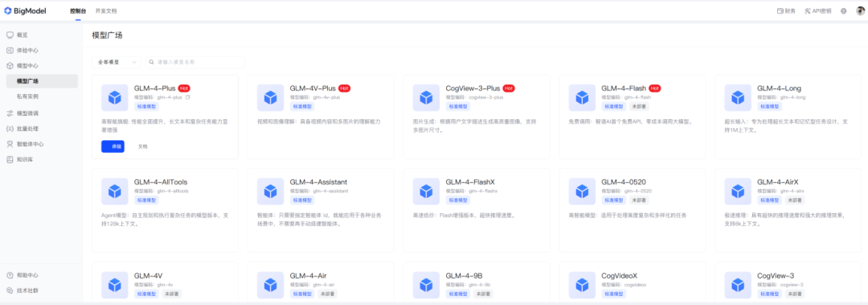Click the GLM-4-9B cube icon
Image resolution: width=868 pixels, height=305 pixels.
pyautogui.click(x=426, y=285)
